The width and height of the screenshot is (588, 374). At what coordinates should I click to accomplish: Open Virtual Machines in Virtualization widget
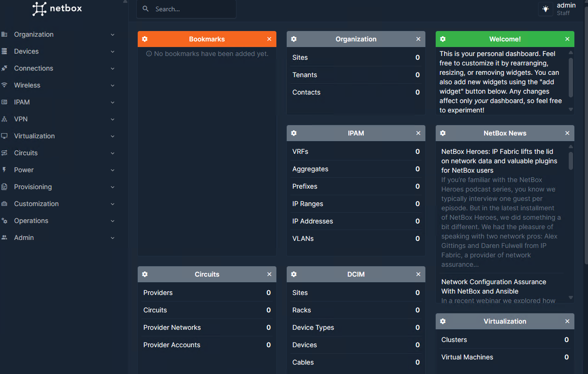pyautogui.click(x=505, y=357)
